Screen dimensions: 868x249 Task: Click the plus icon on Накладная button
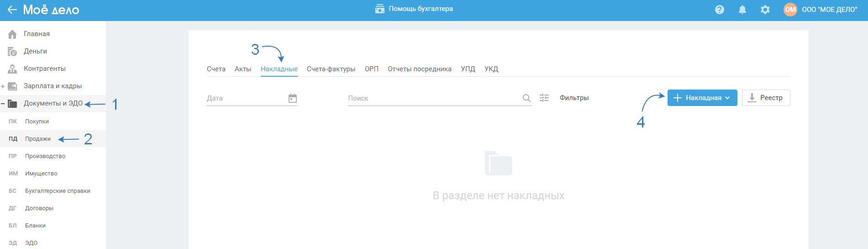pos(678,98)
